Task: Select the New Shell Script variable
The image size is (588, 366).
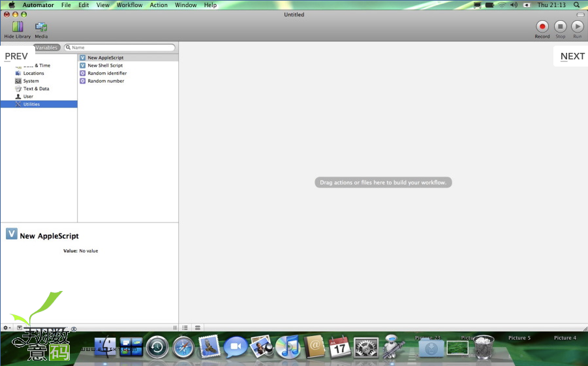Action: pyautogui.click(x=129, y=65)
